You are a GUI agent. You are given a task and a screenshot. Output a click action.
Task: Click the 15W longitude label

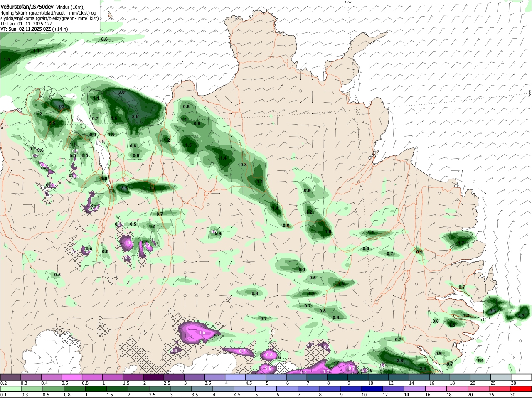tap(348, 2)
